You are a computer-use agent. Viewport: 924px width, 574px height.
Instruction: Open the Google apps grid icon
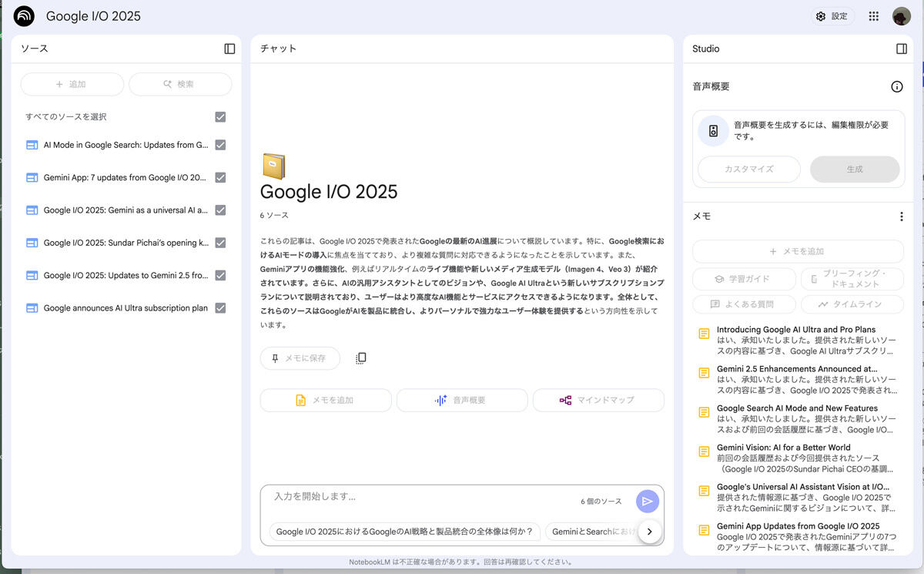click(873, 16)
